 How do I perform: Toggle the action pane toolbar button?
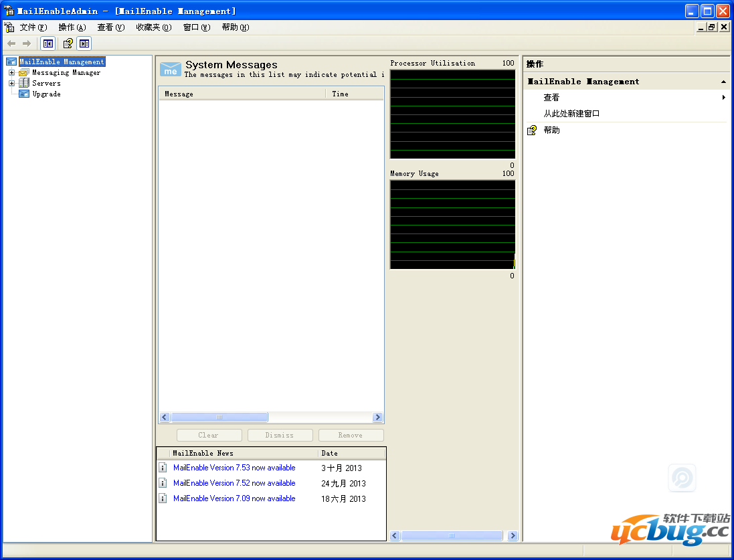[84, 43]
